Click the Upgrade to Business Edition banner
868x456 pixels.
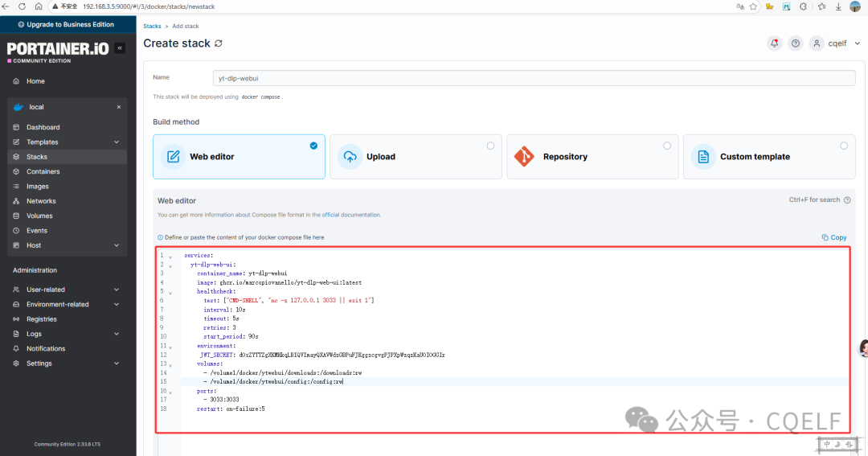click(x=68, y=25)
